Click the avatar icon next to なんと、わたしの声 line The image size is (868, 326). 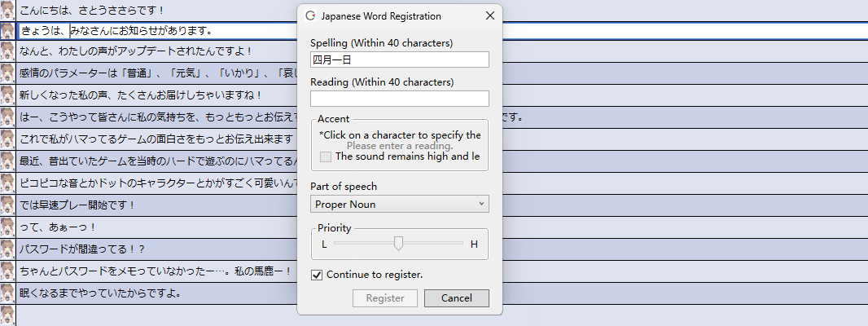(x=7, y=52)
